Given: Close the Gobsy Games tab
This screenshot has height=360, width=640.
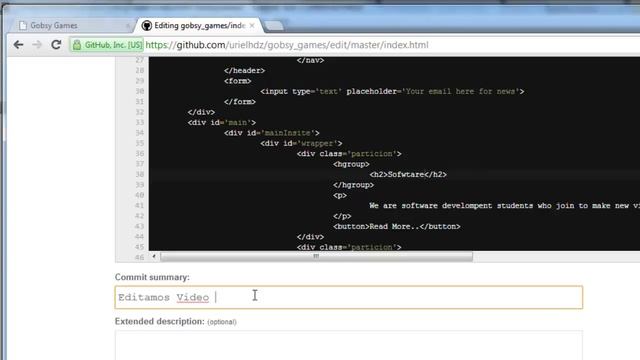Looking at the screenshot, I should click(128, 26).
